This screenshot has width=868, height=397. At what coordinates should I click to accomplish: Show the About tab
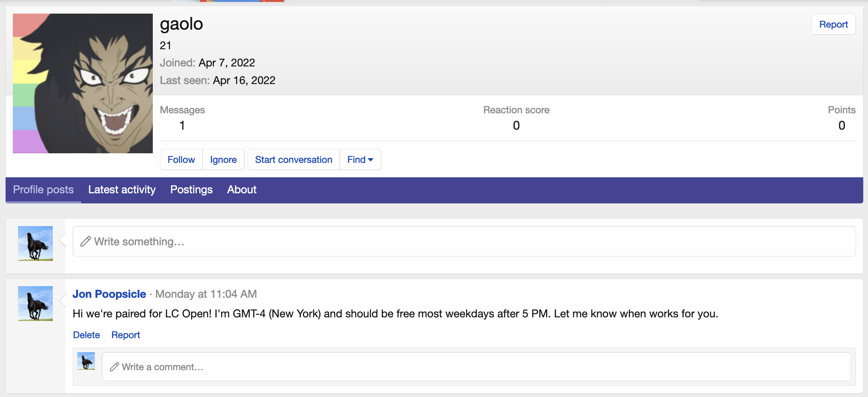[242, 190]
